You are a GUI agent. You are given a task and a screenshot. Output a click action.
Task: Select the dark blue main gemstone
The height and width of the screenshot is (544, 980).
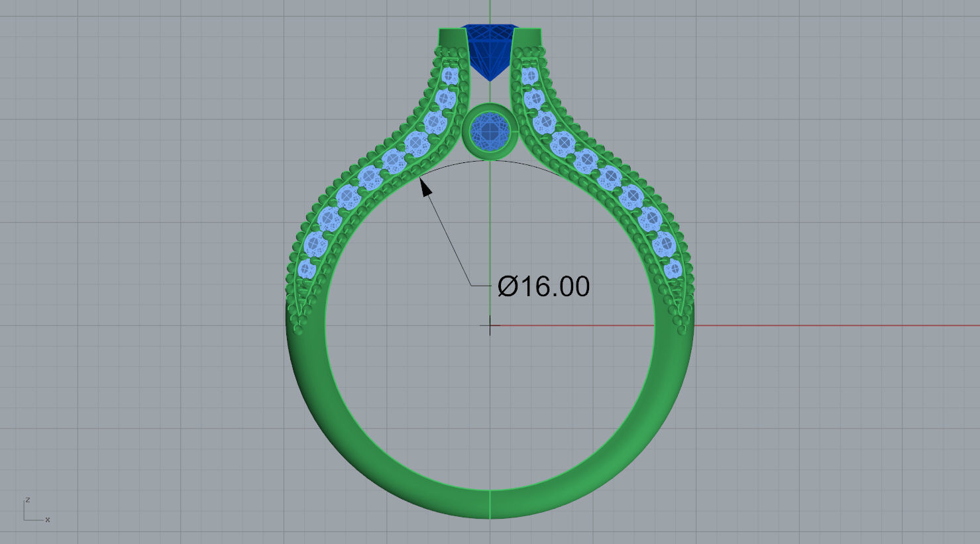[490, 52]
